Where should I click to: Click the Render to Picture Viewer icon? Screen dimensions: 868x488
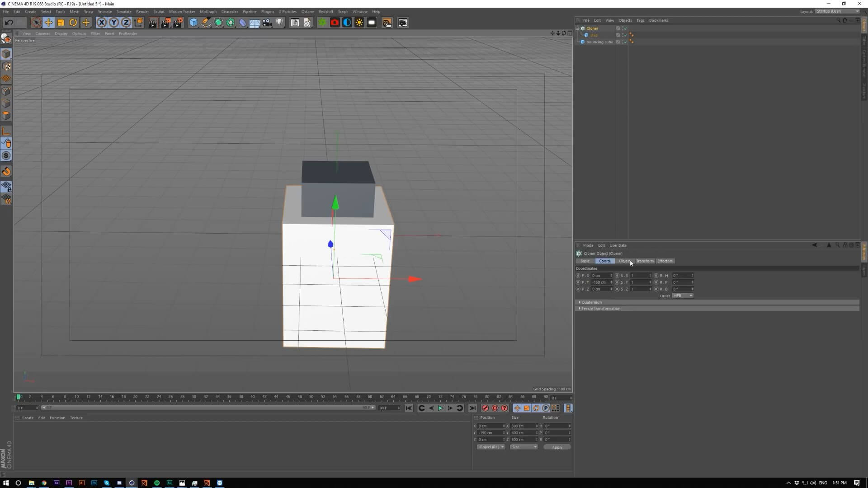click(x=165, y=23)
